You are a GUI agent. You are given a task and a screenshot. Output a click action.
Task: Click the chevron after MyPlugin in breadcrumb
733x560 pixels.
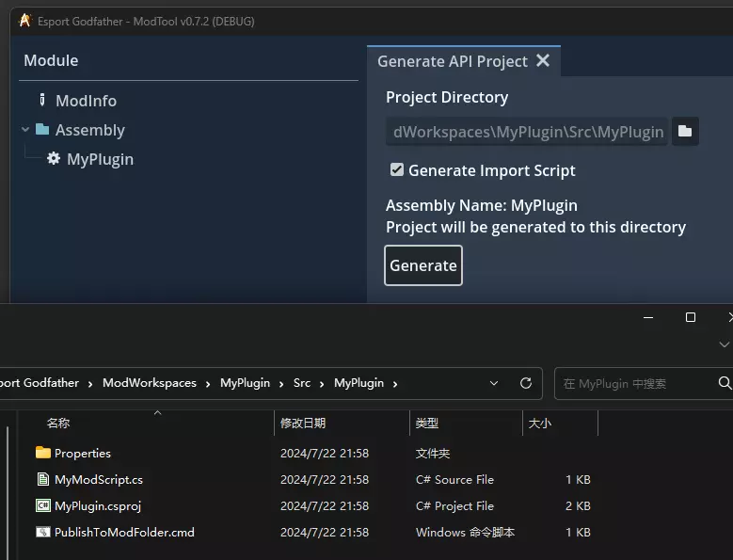click(x=395, y=383)
